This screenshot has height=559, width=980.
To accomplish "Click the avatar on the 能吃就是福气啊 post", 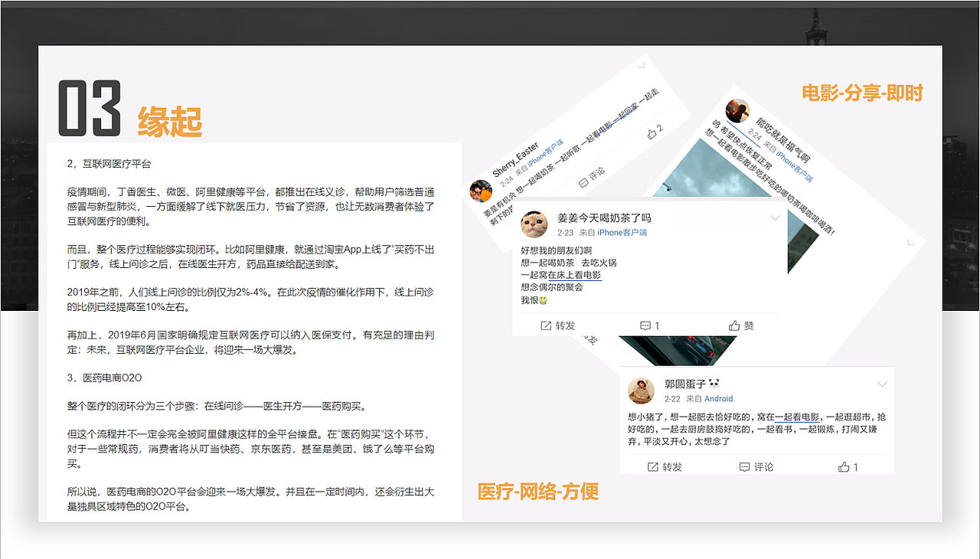I will 737,111.
